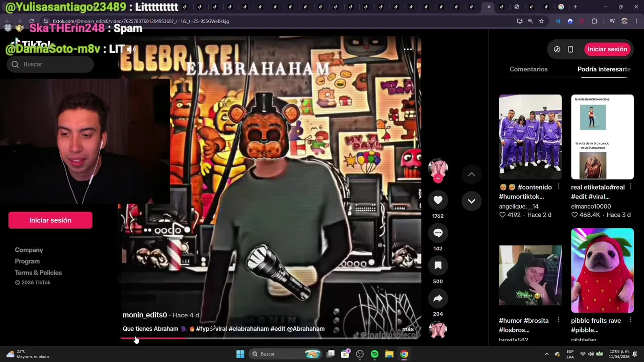
Task: Click the TikTok coins icon near login
Action: [x=557, y=49]
